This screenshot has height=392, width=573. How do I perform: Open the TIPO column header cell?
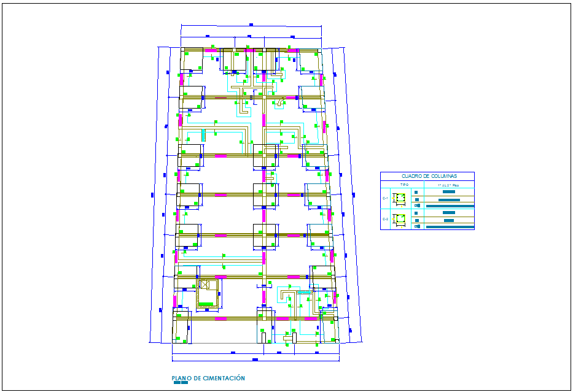(405, 185)
